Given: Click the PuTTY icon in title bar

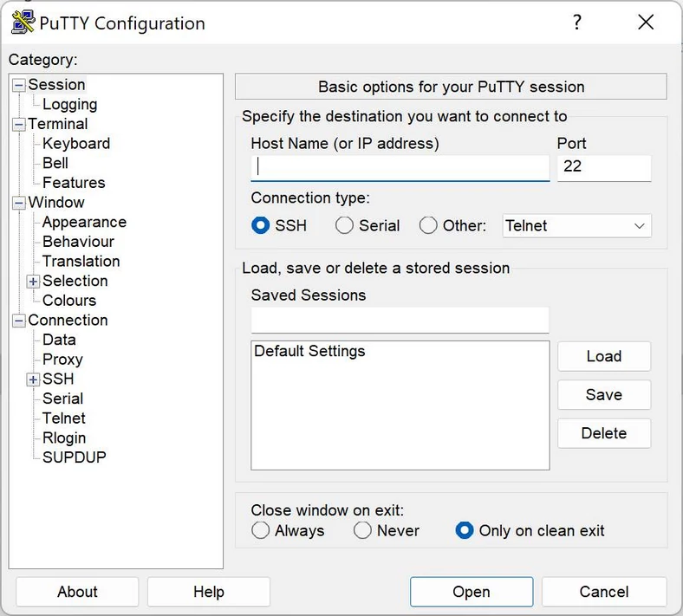Looking at the screenshot, I should [23, 23].
